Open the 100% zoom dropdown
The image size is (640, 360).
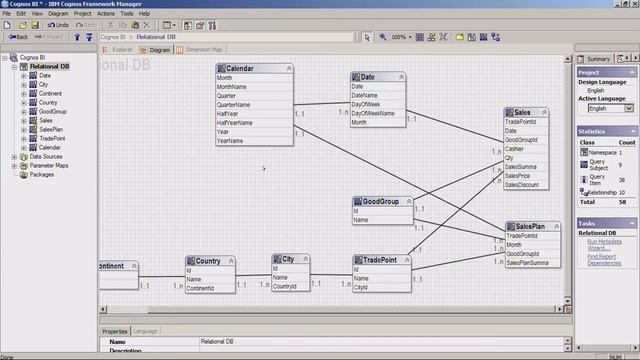pos(410,37)
